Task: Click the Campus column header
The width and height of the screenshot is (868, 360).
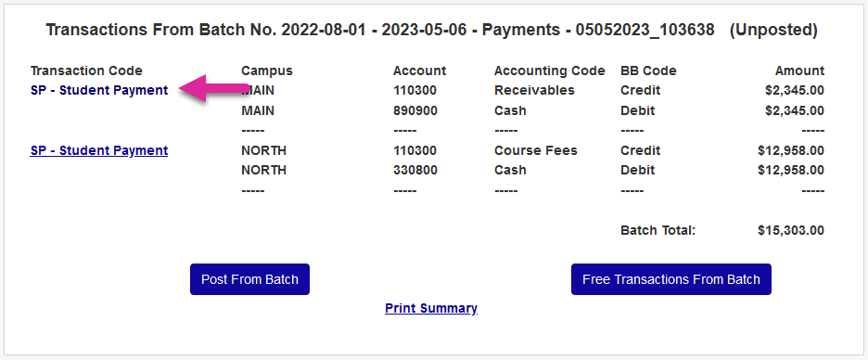Action: (x=267, y=71)
